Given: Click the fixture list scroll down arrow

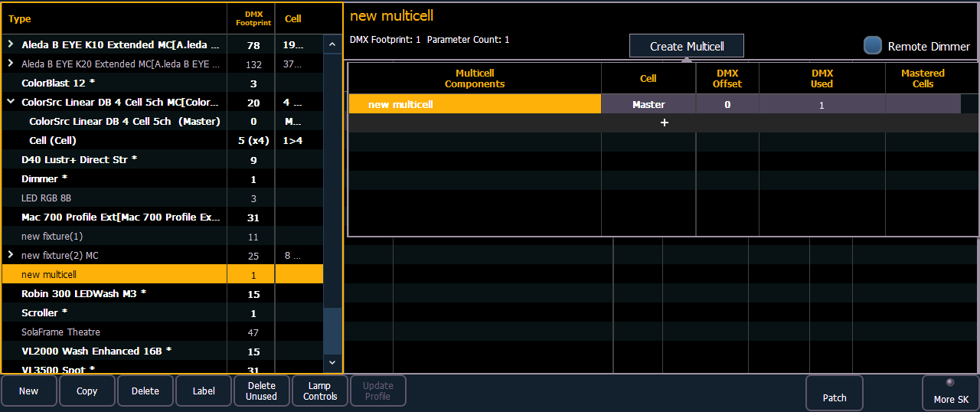Looking at the screenshot, I should pos(332,362).
